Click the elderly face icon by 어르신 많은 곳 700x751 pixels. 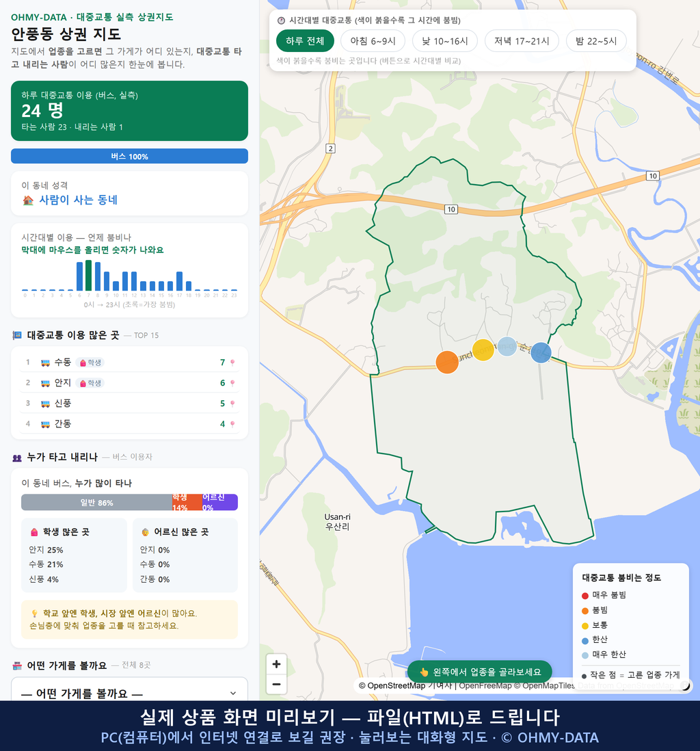point(145,532)
